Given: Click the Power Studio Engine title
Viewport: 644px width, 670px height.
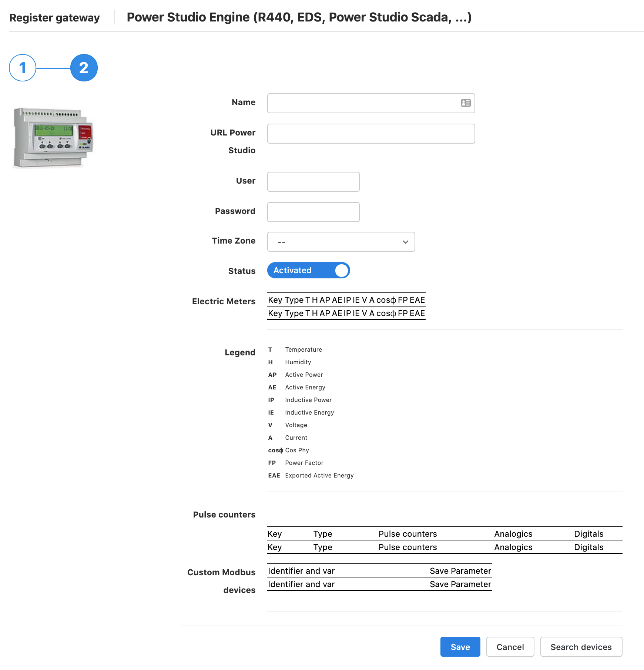Looking at the screenshot, I should [299, 17].
